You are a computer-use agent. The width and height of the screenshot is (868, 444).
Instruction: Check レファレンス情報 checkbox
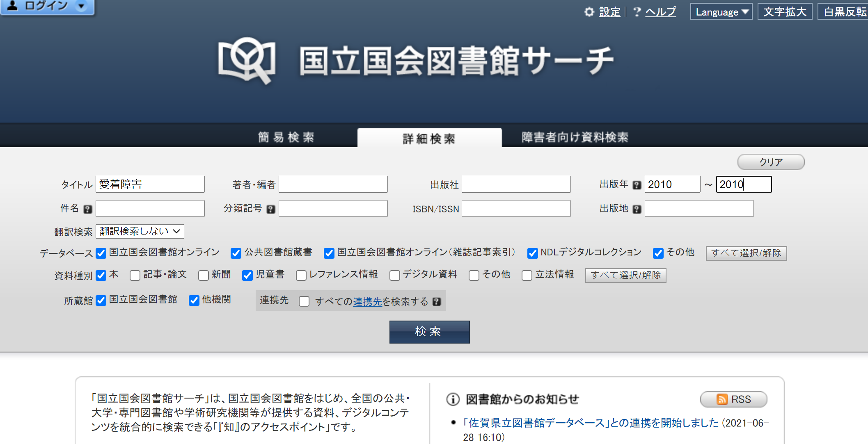click(x=301, y=276)
